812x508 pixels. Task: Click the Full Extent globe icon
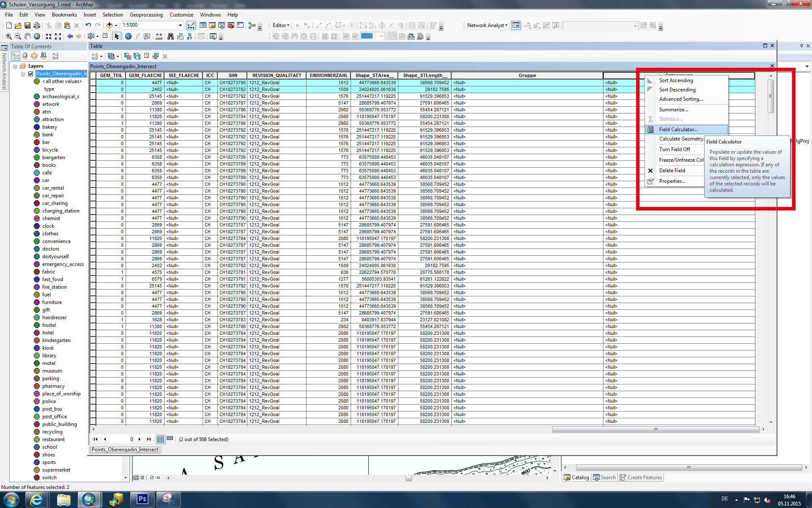(37, 36)
